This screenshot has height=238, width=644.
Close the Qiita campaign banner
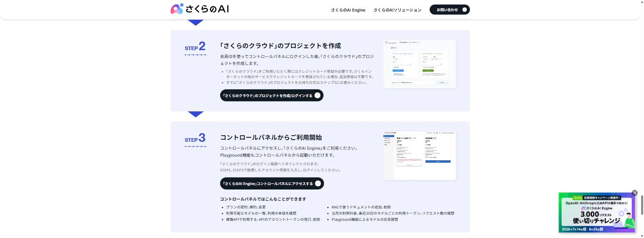click(634, 193)
